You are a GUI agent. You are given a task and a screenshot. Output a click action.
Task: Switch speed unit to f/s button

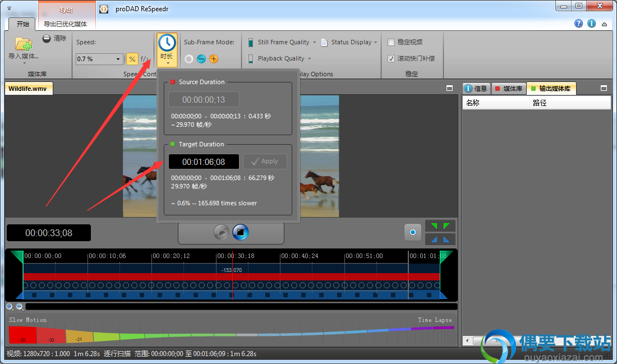(x=144, y=59)
